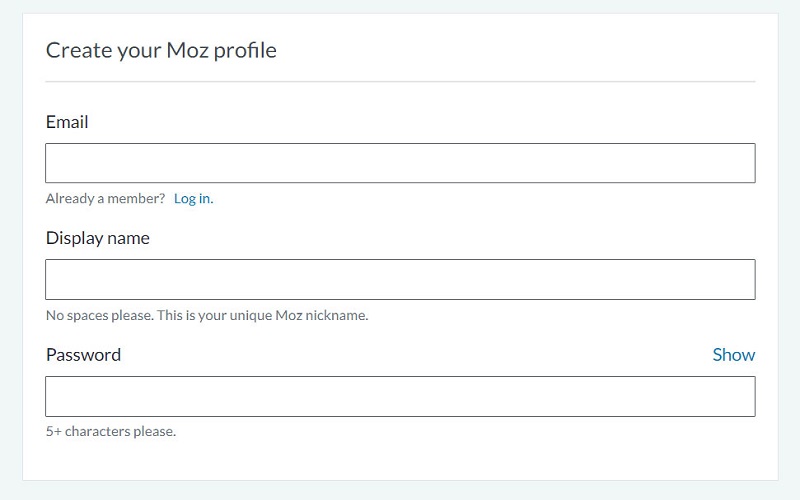Screen dimensions: 800x500
Task: Focus the Display name text box
Action: click(x=400, y=280)
